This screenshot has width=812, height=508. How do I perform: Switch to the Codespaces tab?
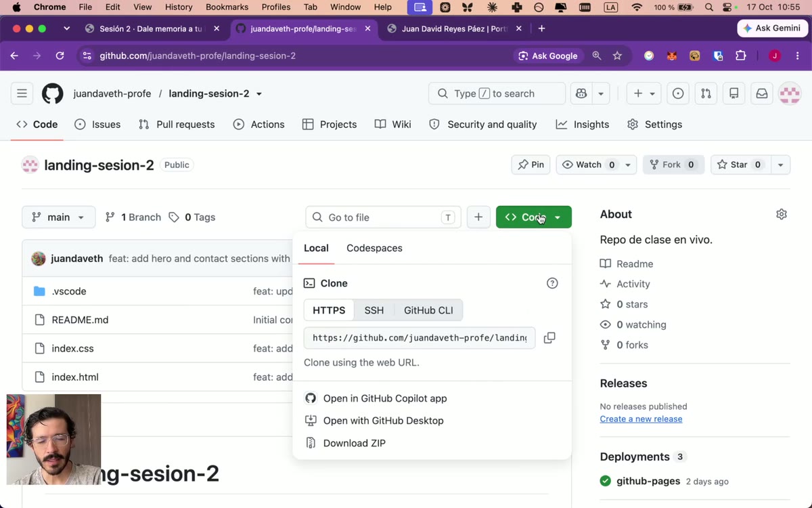(x=374, y=248)
